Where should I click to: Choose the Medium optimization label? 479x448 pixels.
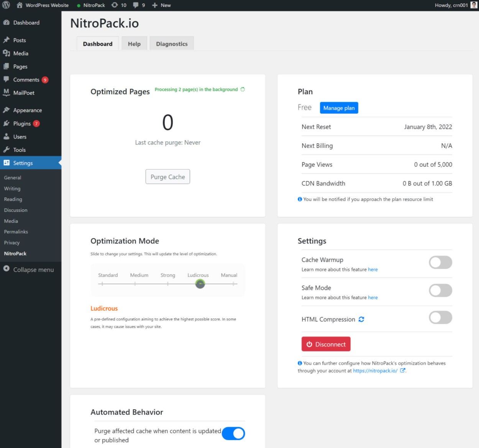(x=139, y=275)
